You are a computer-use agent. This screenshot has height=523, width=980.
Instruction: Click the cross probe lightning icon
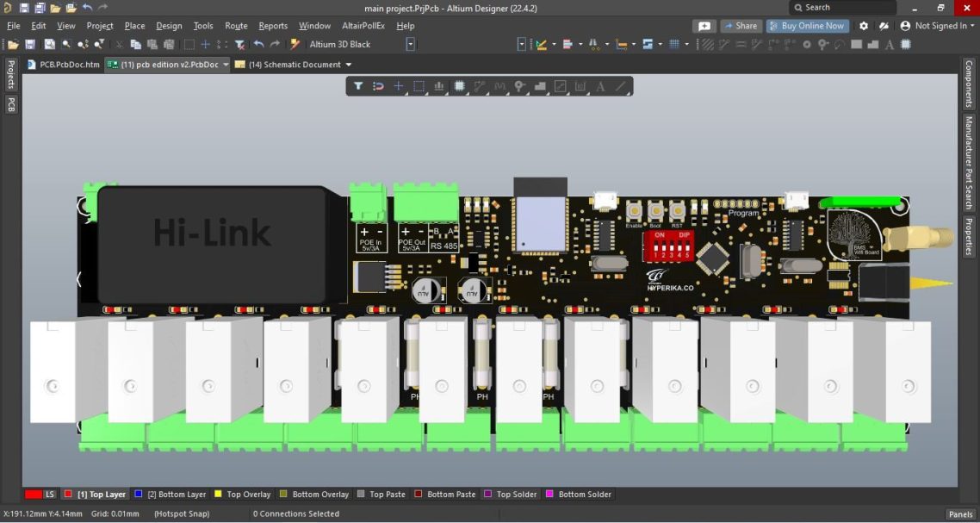pyautogui.click(x=295, y=45)
